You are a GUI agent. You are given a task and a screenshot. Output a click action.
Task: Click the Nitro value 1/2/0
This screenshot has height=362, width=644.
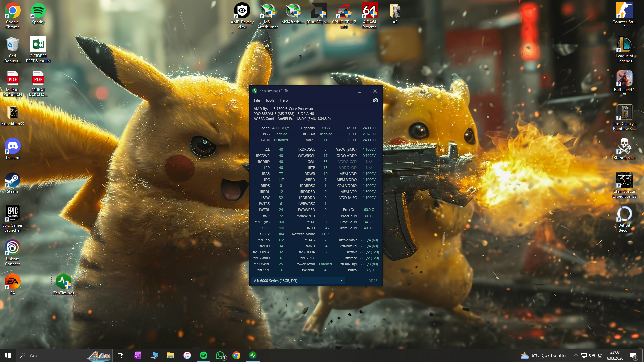click(369, 270)
